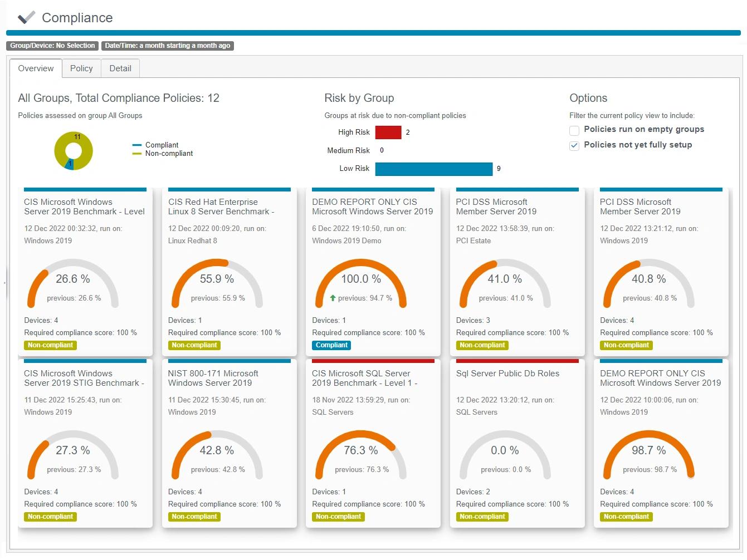Image resolution: width=747 pixels, height=560 pixels.
Task: Toggle the Compliant status badge on the DEMO REPORT card
Action: click(331, 345)
